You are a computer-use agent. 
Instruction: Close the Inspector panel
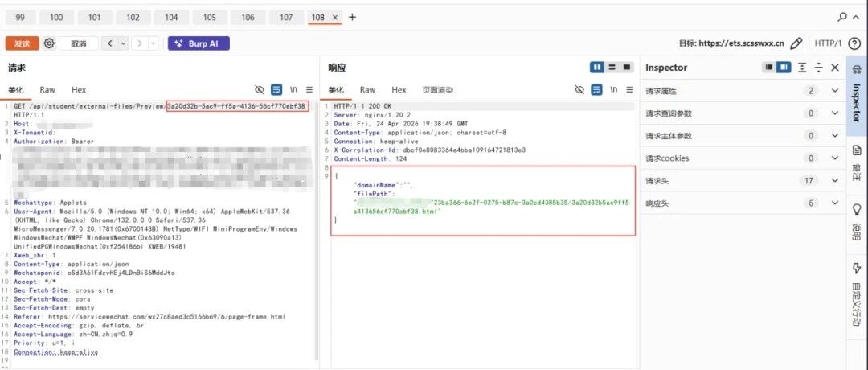835,68
